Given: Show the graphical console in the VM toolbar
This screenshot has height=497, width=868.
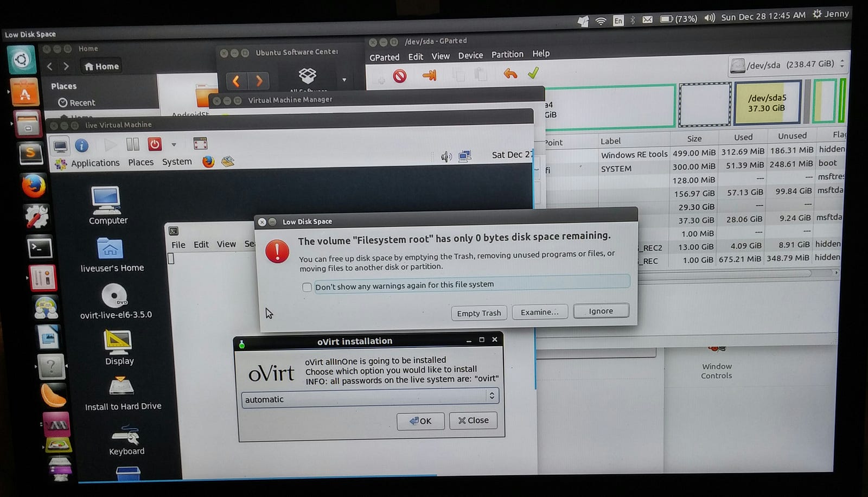Looking at the screenshot, I should click(x=60, y=145).
